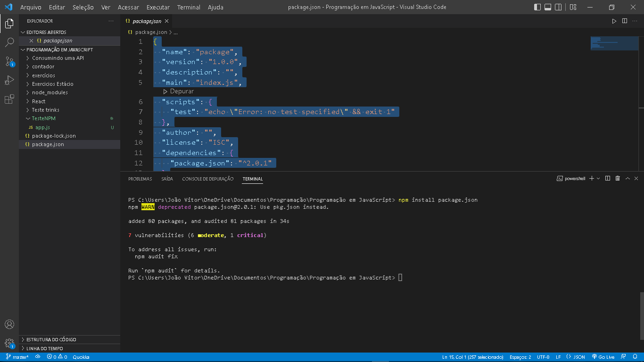The image size is (644, 362).
Task: Open the new terminal profile dropdown arrow
Action: pos(598,179)
